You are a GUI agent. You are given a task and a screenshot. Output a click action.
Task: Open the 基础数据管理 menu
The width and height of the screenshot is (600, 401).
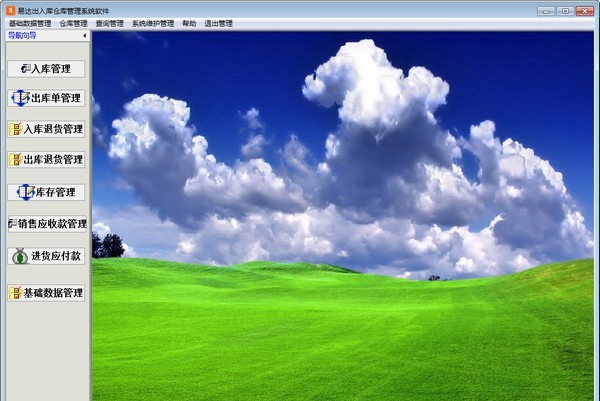pos(30,24)
